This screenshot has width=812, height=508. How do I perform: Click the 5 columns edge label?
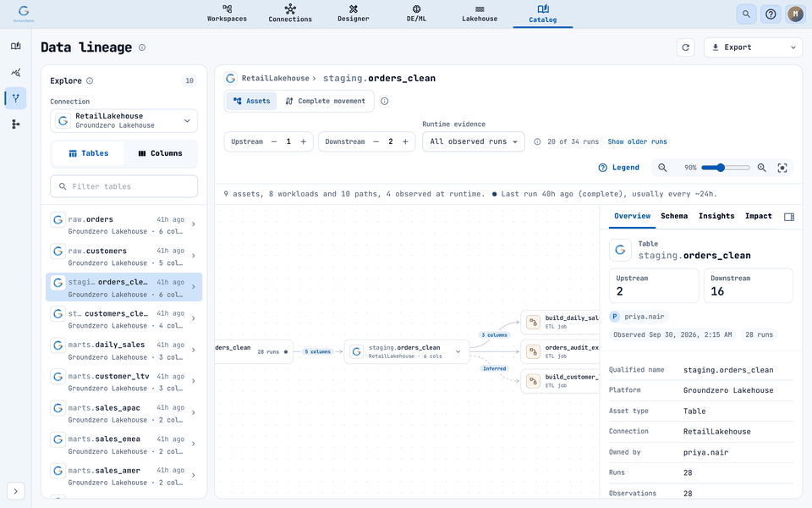click(x=317, y=351)
